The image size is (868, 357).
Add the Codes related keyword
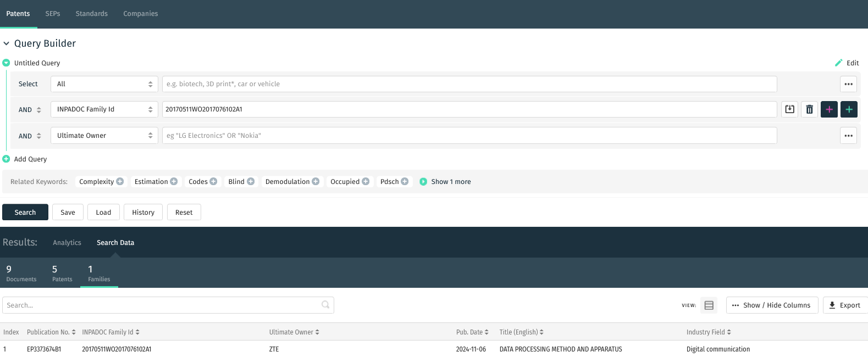pos(213,182)
